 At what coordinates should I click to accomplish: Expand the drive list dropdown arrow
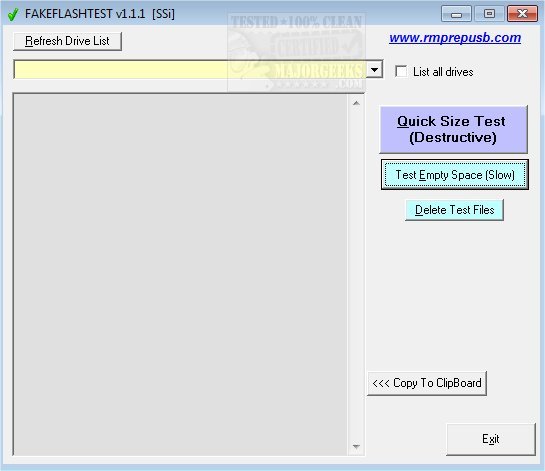pyautogui.click(x=374, y=70)
